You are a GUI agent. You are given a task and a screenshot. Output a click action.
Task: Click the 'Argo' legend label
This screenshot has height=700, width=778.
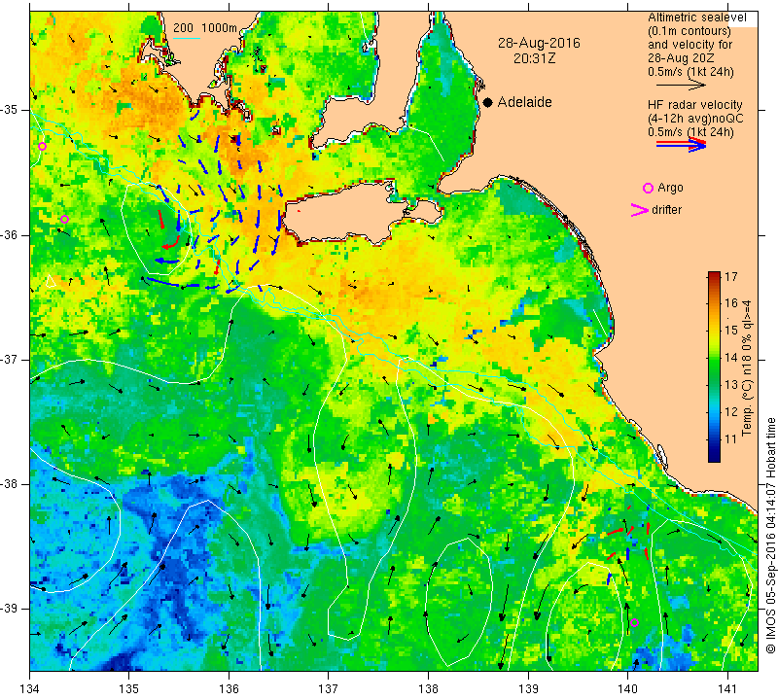coord(670,188)
